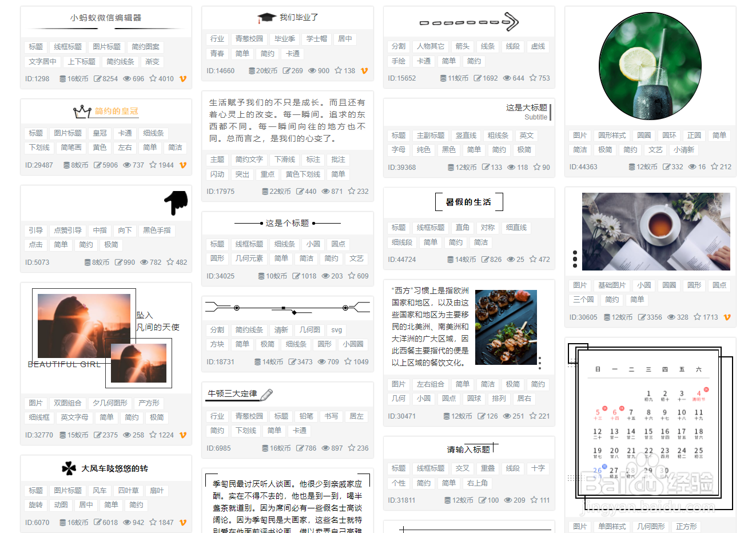Filter by 黄色下划线 tag

click(303, 174)
